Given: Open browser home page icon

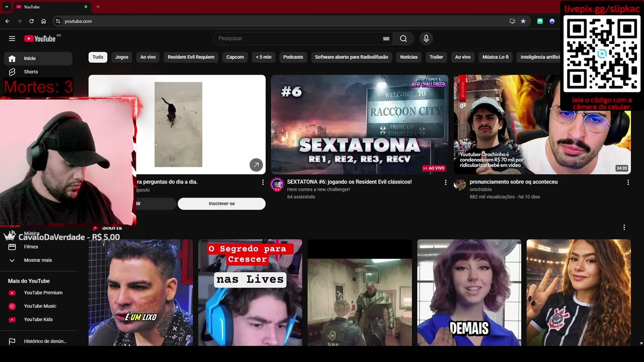Looking at the screenshot, I should [x=44, y=21].
